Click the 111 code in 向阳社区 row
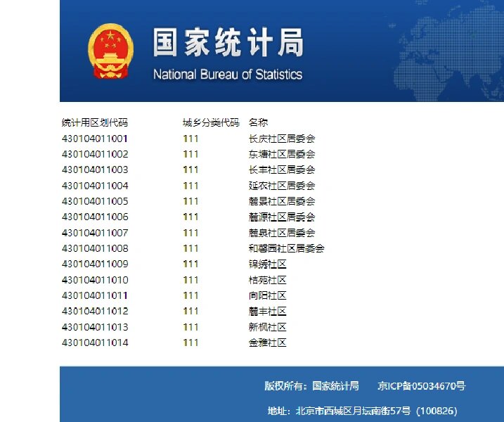 pyautogui.click(x=190, y=295)
